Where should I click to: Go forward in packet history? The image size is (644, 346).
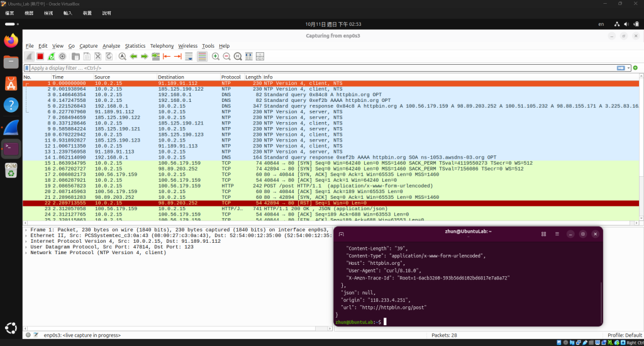tap(145, 57)
